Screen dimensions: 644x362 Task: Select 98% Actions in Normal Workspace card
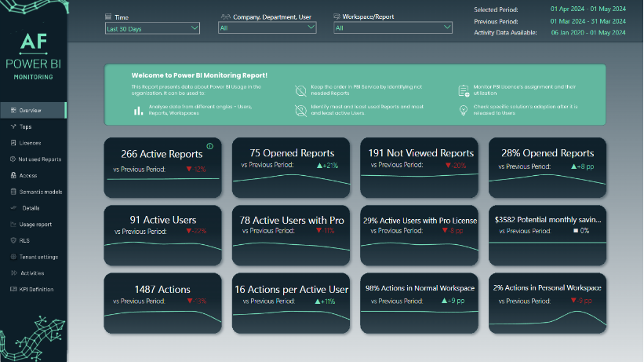(x=420, y=303)
